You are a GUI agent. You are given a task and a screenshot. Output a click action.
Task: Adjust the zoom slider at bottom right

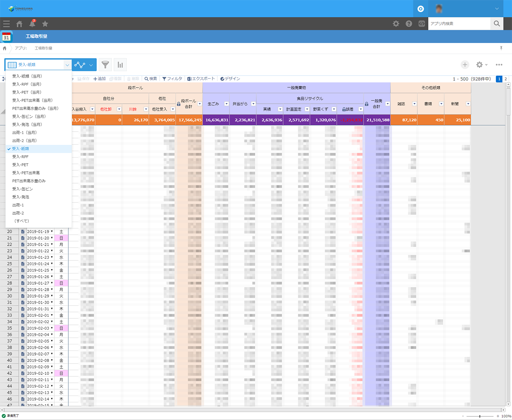tap(480, 416)
